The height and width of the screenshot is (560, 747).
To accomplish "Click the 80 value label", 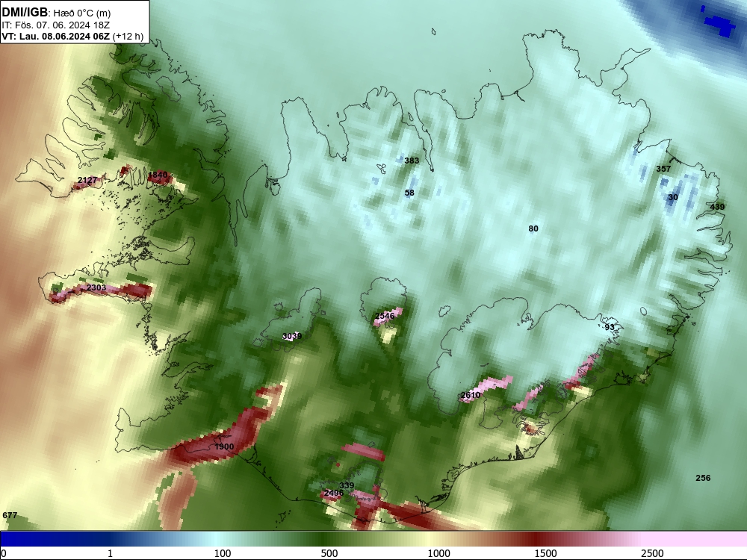I will pyautogui.click(x=533, y=228).
